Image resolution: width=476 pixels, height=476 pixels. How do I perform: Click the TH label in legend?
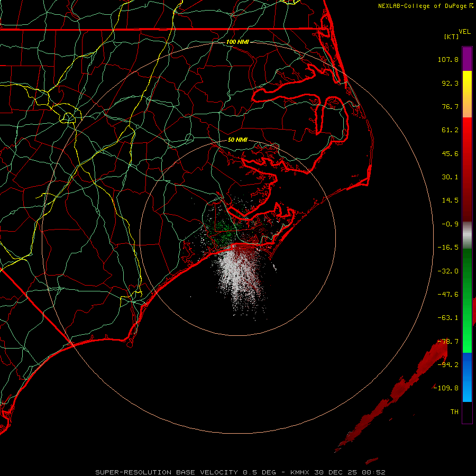454,411
